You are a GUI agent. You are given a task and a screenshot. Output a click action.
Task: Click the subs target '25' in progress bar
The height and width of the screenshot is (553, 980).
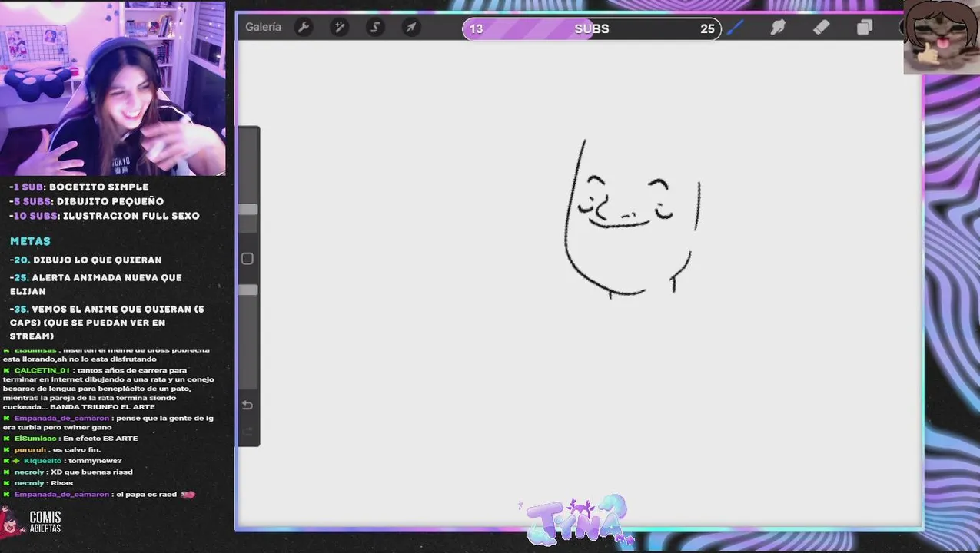707,29
